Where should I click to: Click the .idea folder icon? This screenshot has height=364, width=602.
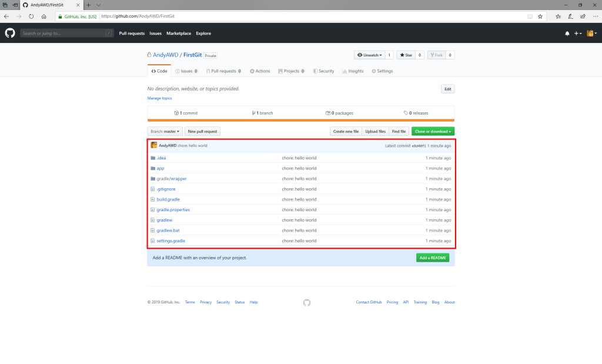(153, 158)
